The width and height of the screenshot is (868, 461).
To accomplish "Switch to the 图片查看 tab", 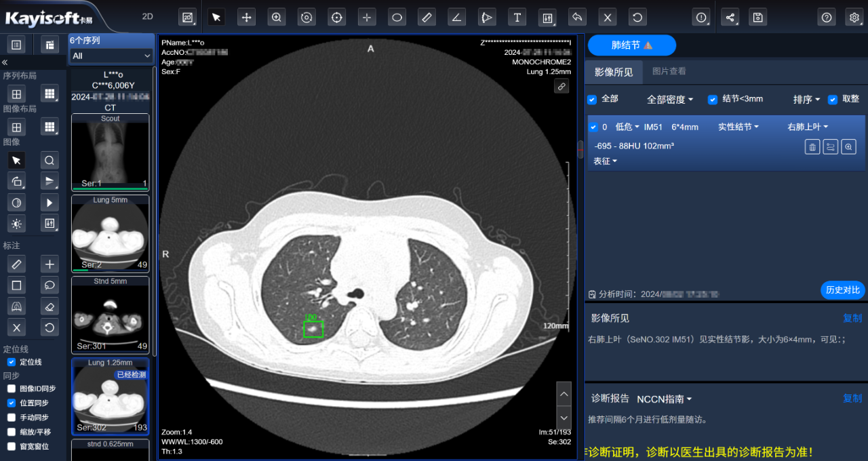I will (669, 71).
